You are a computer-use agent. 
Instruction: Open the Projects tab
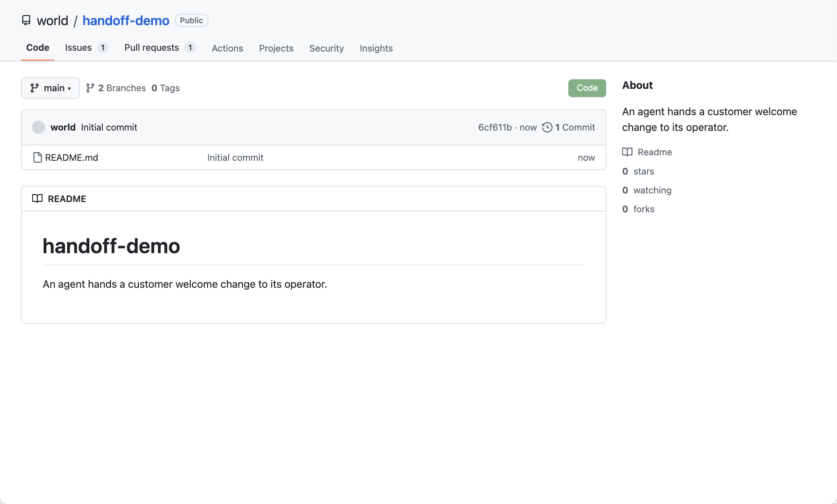coord(276,48)
